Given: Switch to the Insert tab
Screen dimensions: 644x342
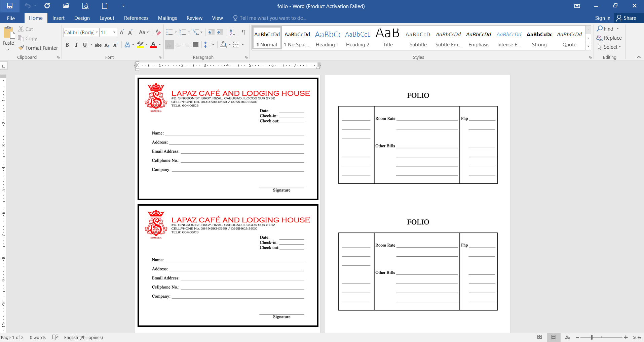Looking at the screenshot, I should pyautogui.click(x=59, y=18).
